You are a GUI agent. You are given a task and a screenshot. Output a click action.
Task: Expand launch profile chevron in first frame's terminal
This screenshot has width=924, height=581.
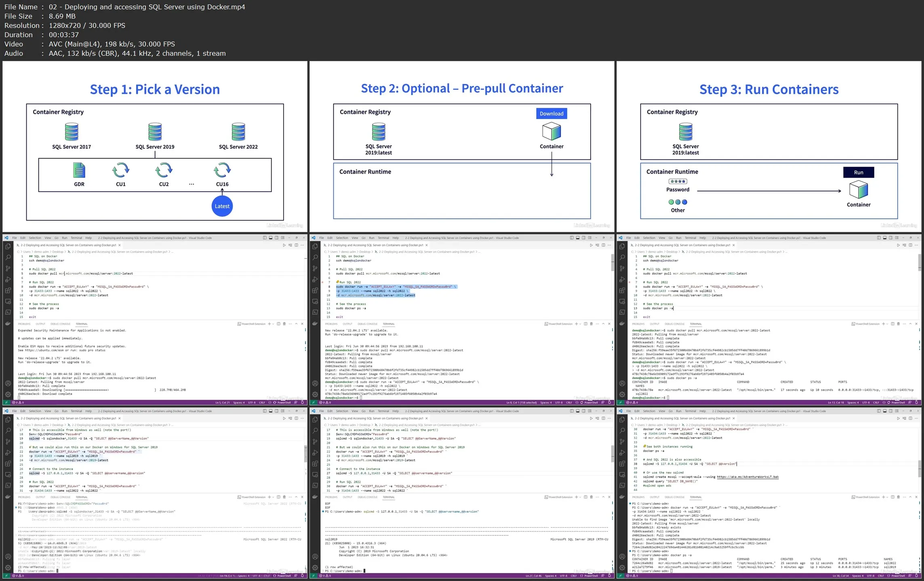coord(273,324)
